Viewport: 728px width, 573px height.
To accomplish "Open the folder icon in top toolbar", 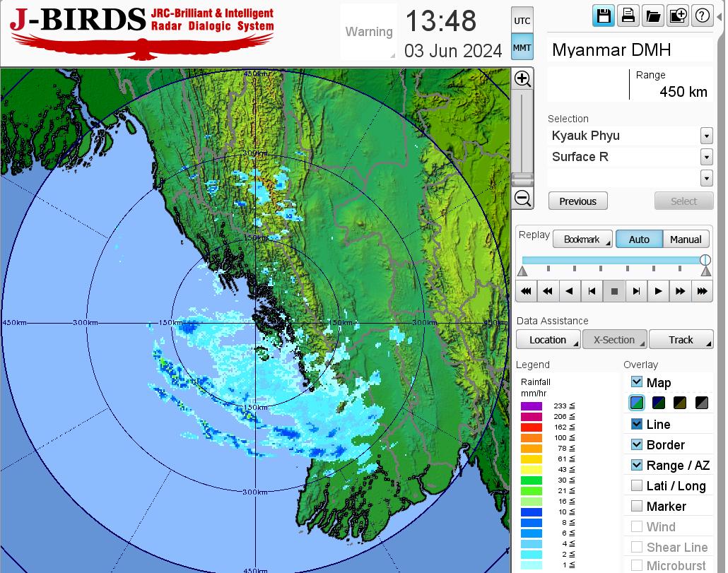I will [652, 16].
